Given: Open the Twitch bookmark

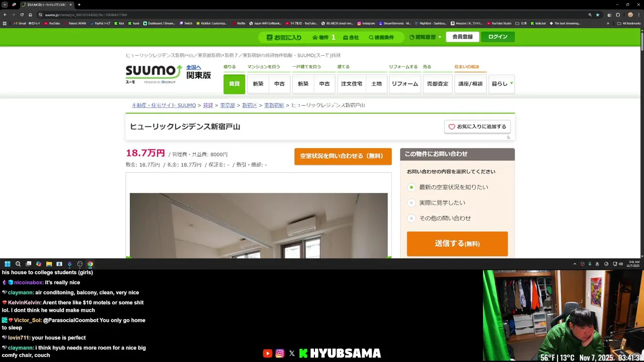Looking at the screenshot, I should point(186,23).
